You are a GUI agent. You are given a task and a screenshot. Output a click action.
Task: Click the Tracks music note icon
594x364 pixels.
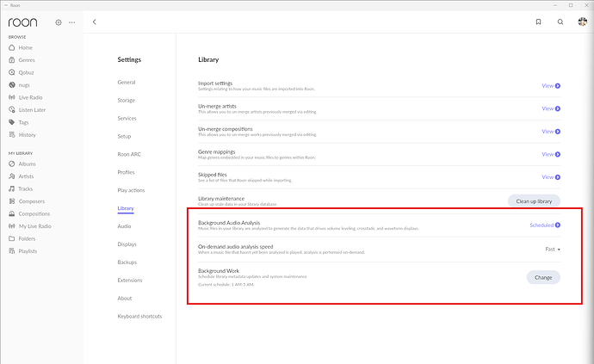click(12, 188)
